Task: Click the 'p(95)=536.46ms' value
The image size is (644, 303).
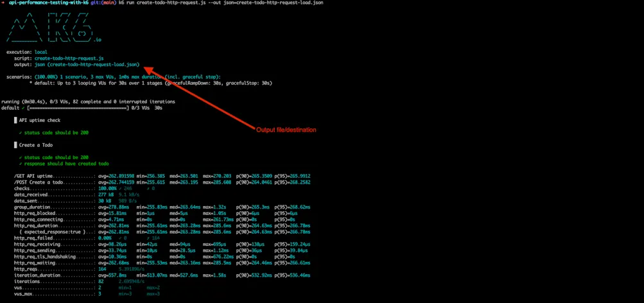Action: click(x=292, y=275)
